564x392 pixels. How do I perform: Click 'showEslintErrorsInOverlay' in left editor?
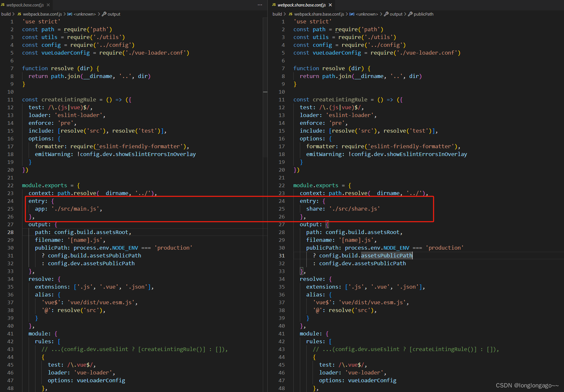(x=155, y=154)
